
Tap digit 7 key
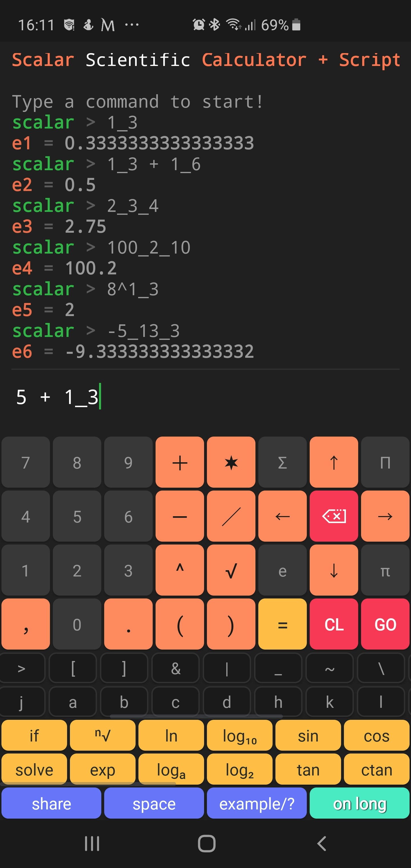26,462
